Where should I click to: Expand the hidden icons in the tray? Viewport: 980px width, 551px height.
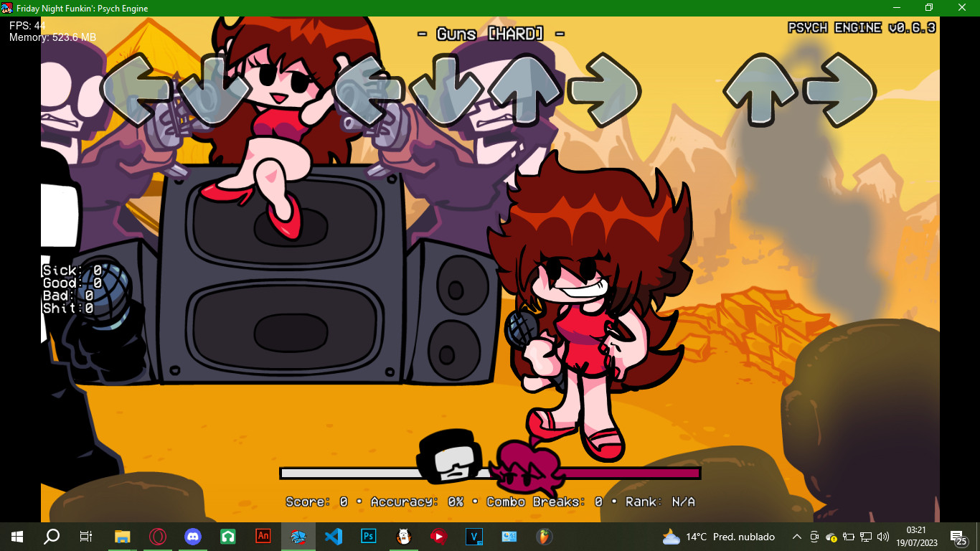point(798,536)
